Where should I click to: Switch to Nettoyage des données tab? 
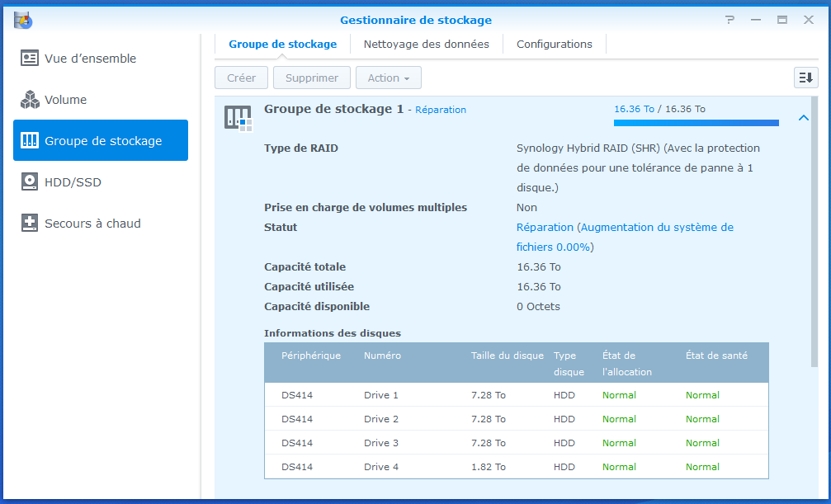pos(426,45)
